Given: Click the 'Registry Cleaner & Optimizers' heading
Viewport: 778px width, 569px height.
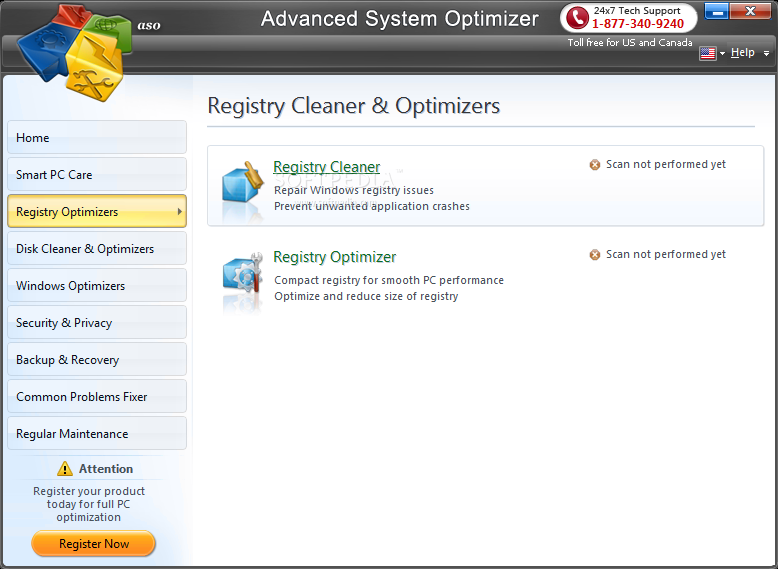Looking at the screenshot, I should point(353,106).
